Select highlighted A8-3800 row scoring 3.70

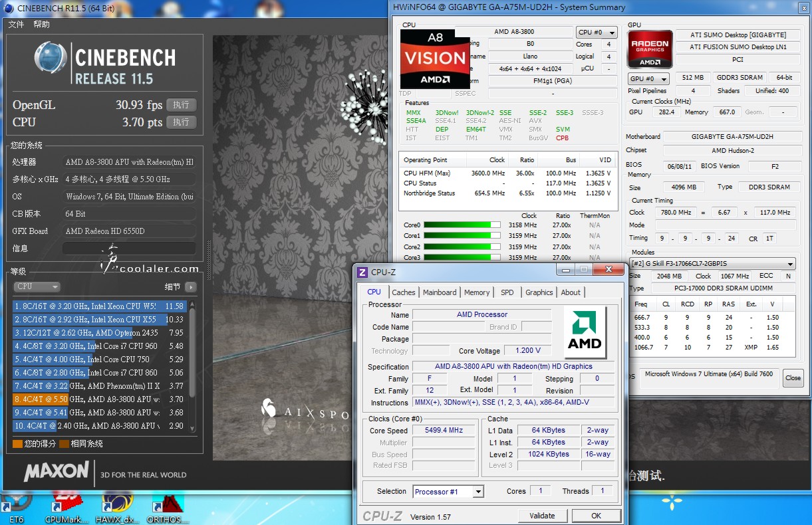[99, 399]
